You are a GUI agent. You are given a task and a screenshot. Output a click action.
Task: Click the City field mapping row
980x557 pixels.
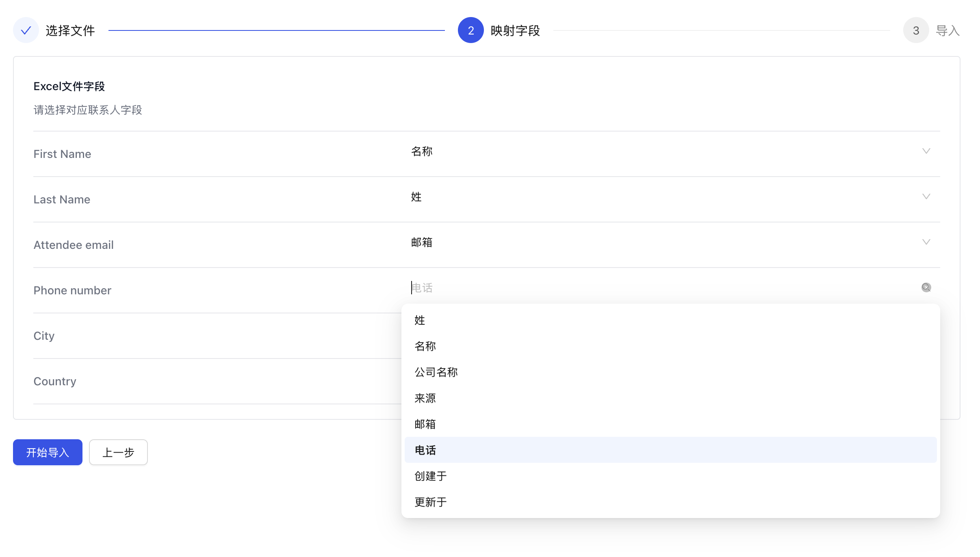point(203,335)
